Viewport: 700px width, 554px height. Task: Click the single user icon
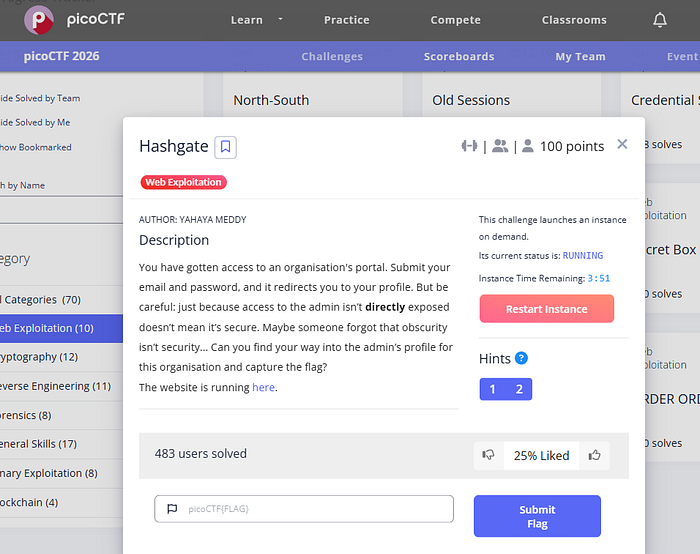pos(528,146)
